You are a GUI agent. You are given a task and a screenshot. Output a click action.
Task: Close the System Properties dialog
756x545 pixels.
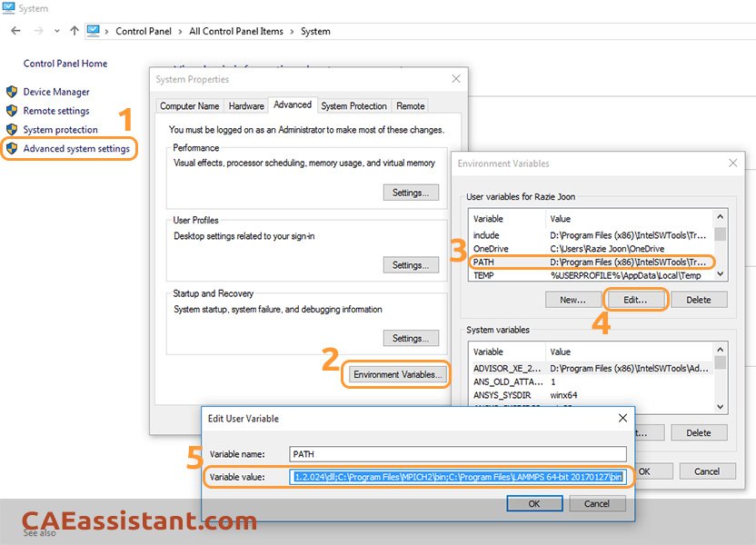pos(456,79)
